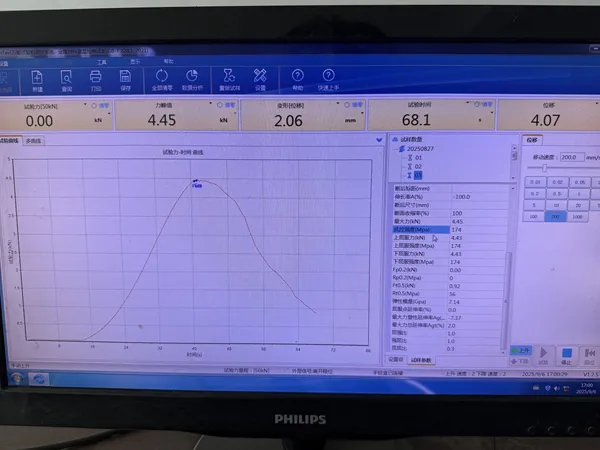Click the Return (回位) rewind icon
This screenshot has height=450, width=600.
pos(590,355)
